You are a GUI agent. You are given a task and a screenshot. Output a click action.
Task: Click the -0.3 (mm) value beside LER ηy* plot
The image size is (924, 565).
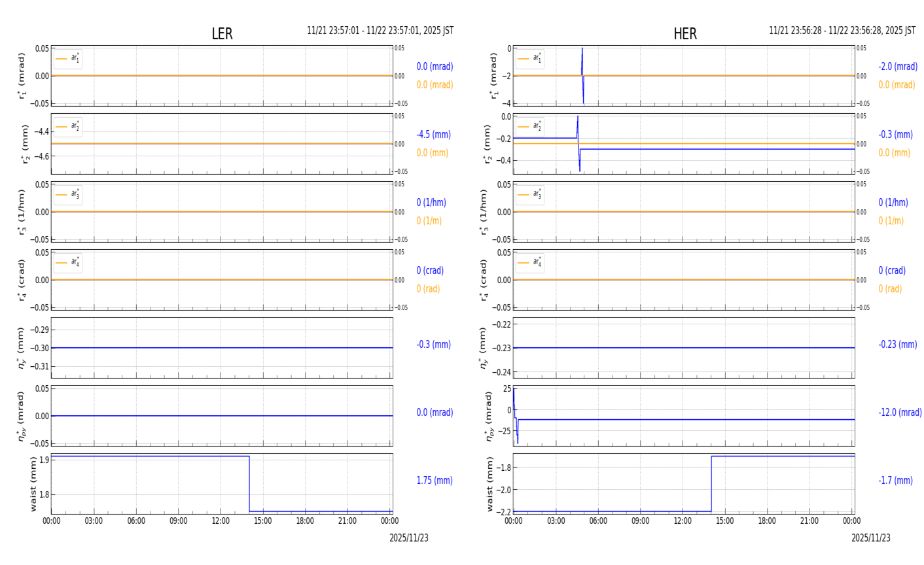click(x=433, y=345)
